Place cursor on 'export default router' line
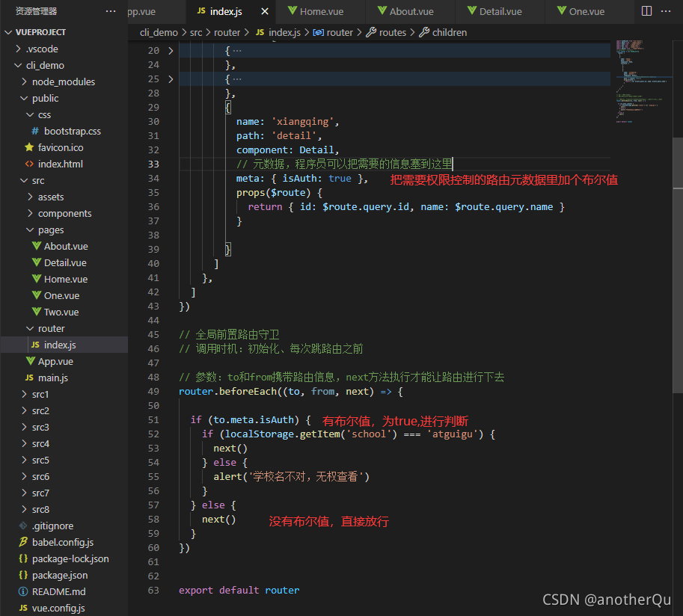This screenshot has height=616, width=683. (239, 591)
